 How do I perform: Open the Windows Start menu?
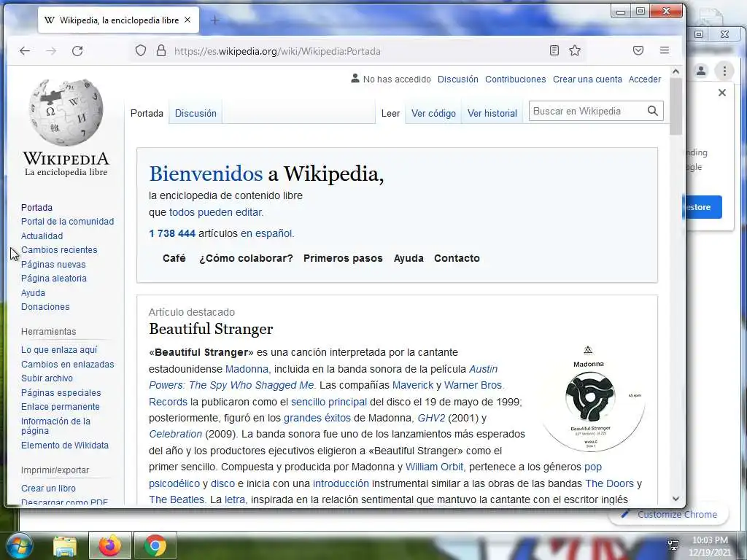point(19,545)
